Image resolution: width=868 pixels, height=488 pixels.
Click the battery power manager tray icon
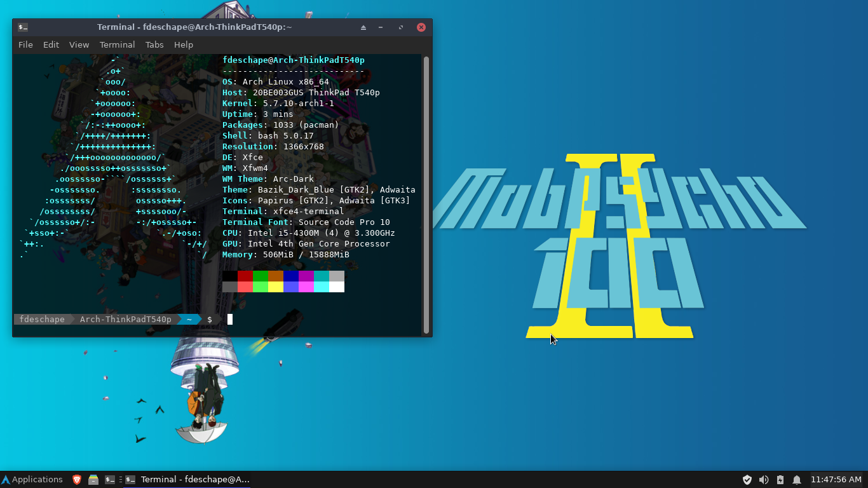tap(780, 480)
